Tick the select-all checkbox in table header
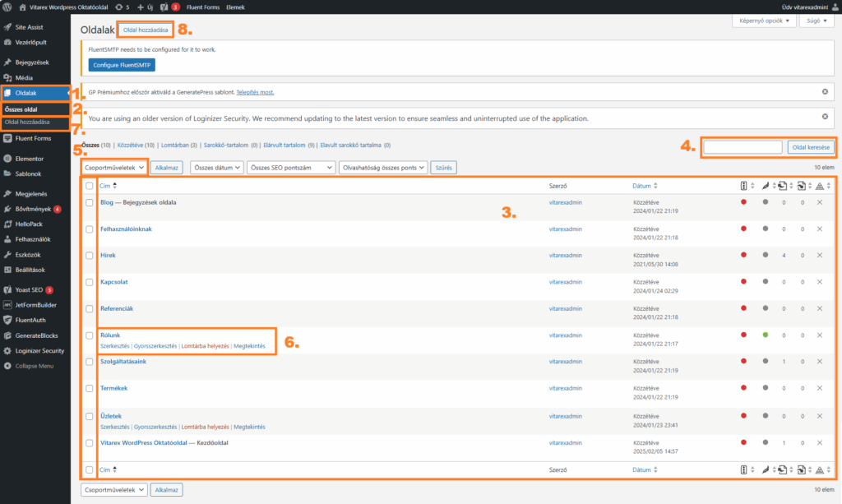The image size is (842, 504). [90, 187]
